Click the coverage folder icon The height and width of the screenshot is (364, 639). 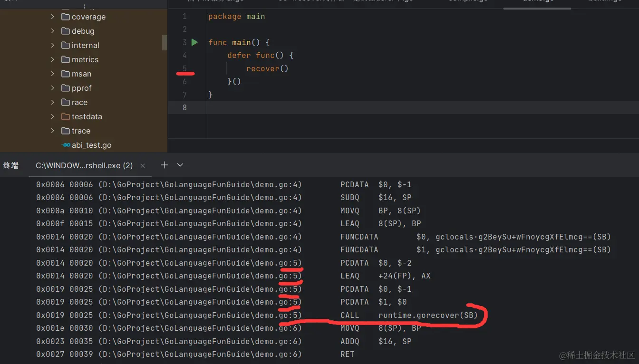66,17
